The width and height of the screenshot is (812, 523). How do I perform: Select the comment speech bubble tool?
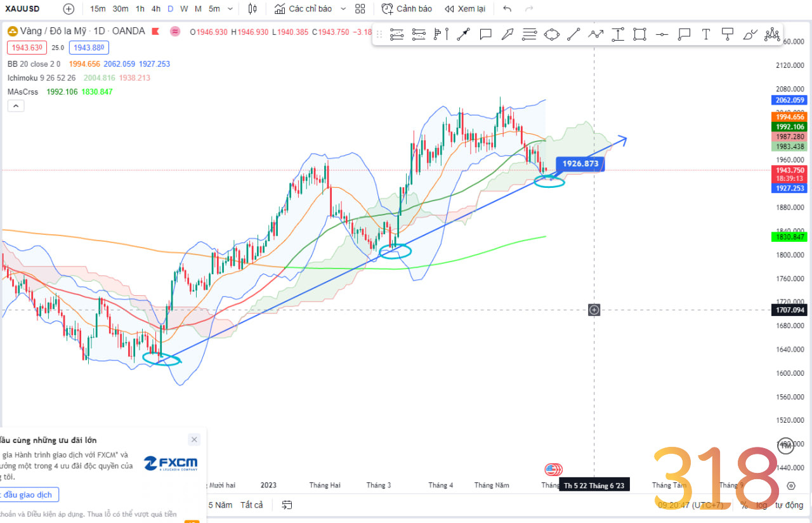486,34
